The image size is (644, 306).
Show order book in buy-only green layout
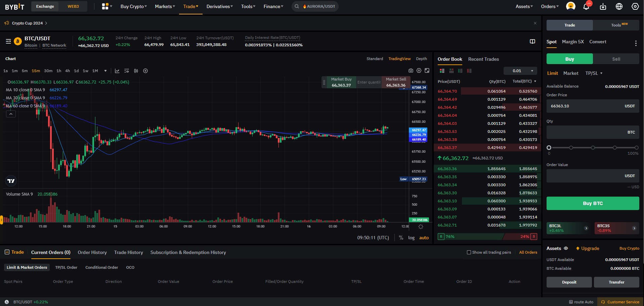(x=460, y=70)
